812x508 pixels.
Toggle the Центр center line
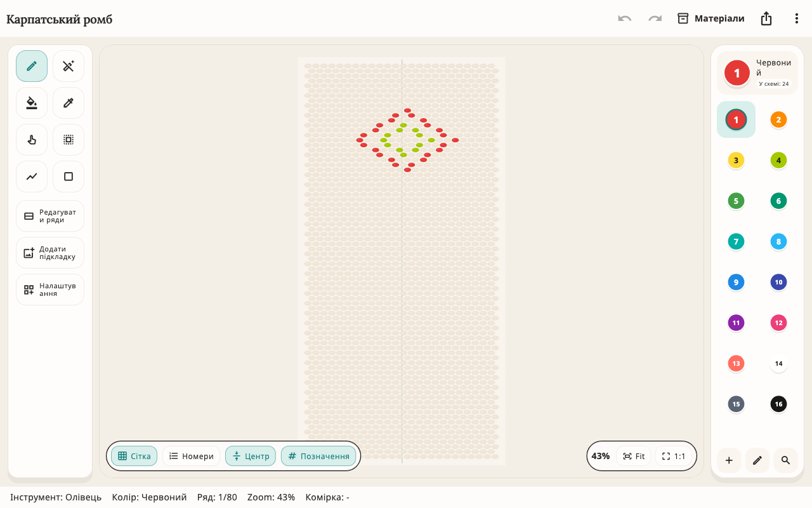tap(251, 456)
